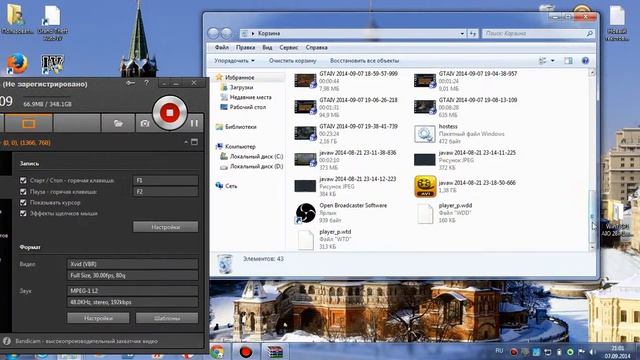Open the Файл menu in Recycle Bin
Image resolution: width=640 pixels, height=360 pixels.
point(222,47)
